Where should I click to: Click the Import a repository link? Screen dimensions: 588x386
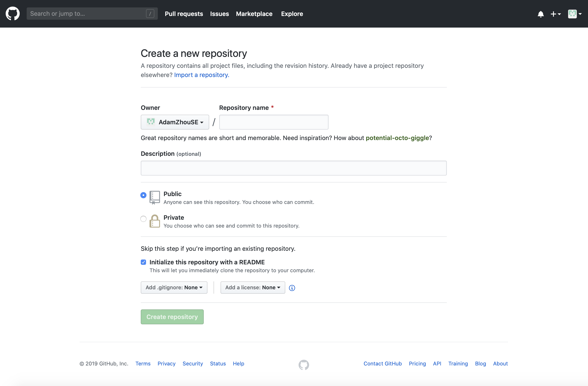[x=202, y=75]
